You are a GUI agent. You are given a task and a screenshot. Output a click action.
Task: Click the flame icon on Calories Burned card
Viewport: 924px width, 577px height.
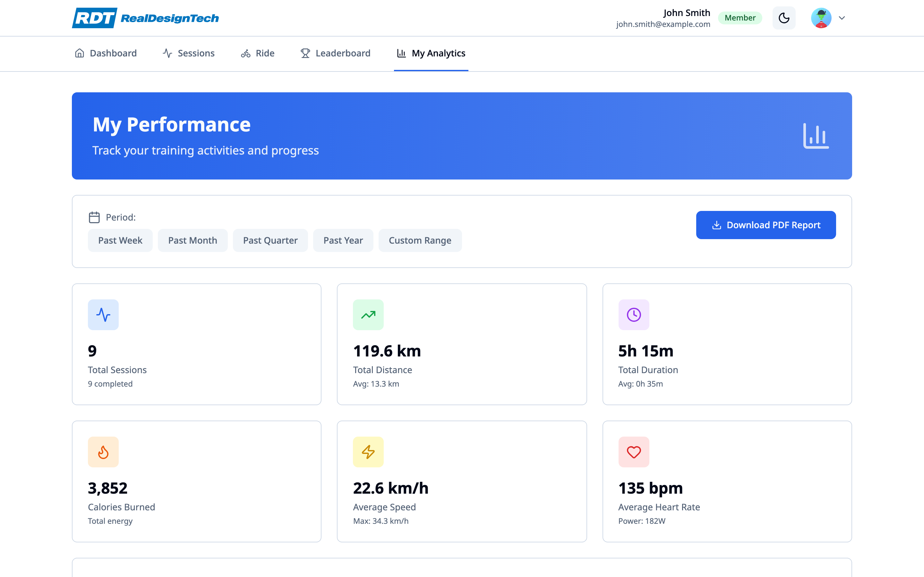[103, 452]
